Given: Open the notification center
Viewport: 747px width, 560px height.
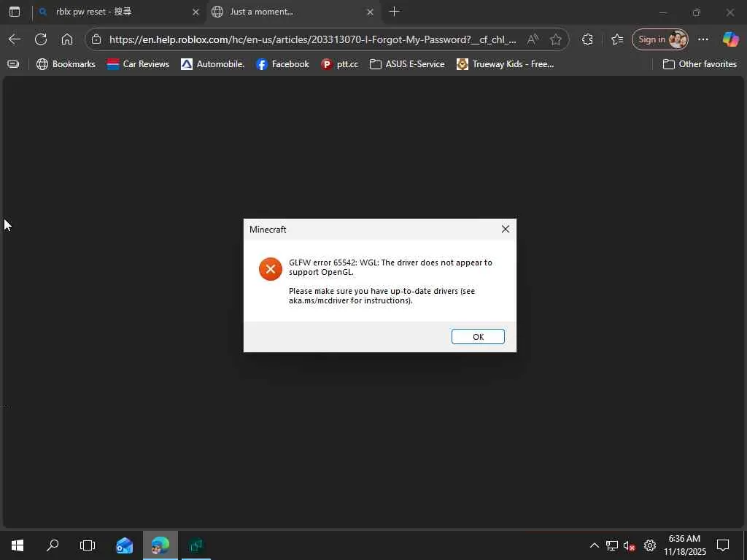Looking at the screenshot, I should click(723, 545).
